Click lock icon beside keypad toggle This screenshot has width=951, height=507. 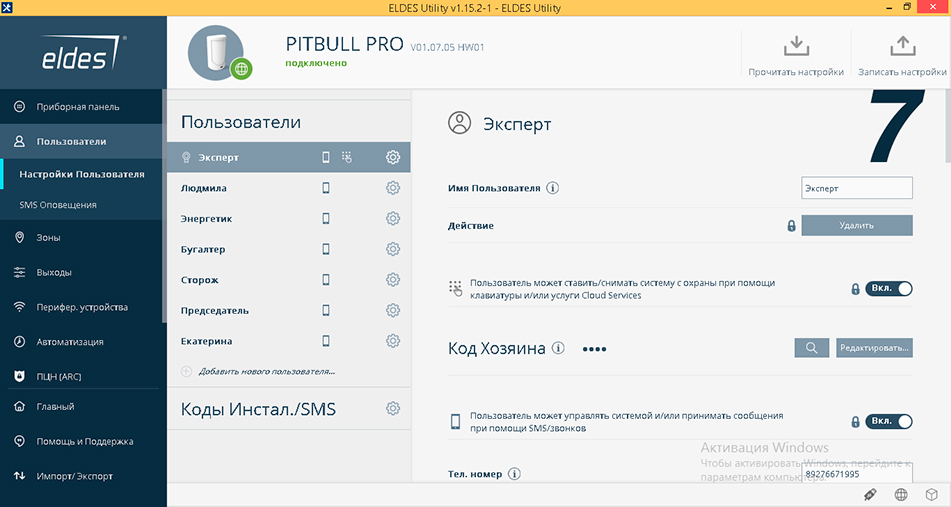[x=855, y=289]
